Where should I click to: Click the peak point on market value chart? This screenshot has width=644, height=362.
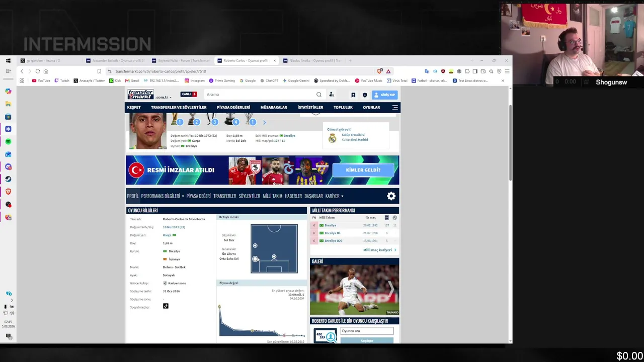[x=219, y=306]
